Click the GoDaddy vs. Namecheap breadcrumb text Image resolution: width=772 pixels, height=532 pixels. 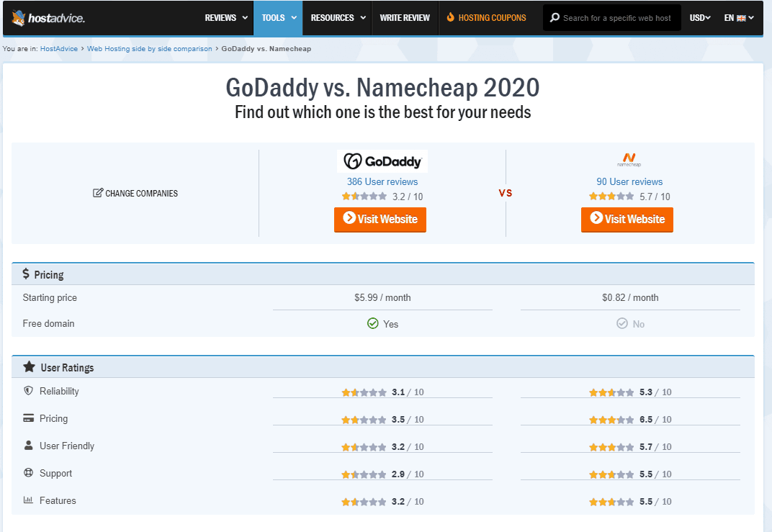tap(266, 49)
